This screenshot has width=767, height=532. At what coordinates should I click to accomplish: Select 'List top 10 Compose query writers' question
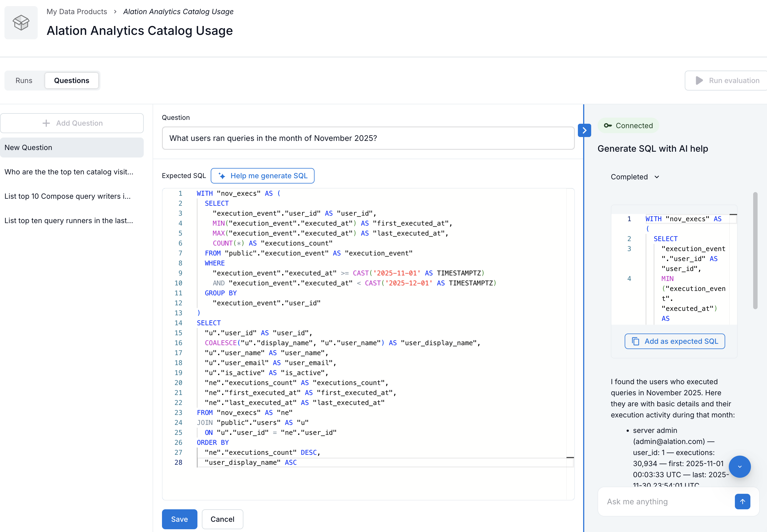(67, 196)
